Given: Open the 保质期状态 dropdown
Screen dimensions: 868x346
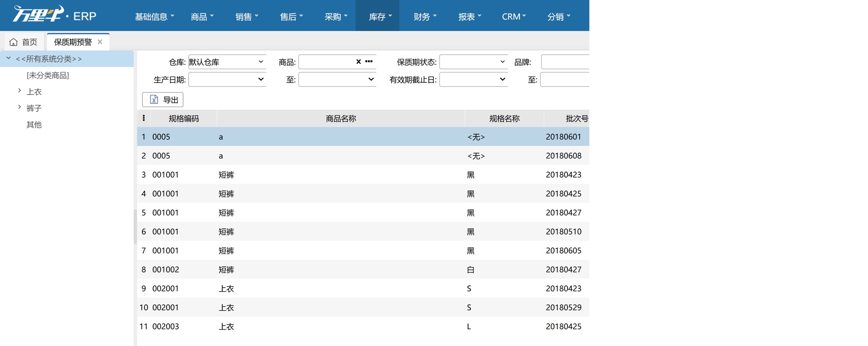Looking at the screenshot, I should [x=473, y=62].
